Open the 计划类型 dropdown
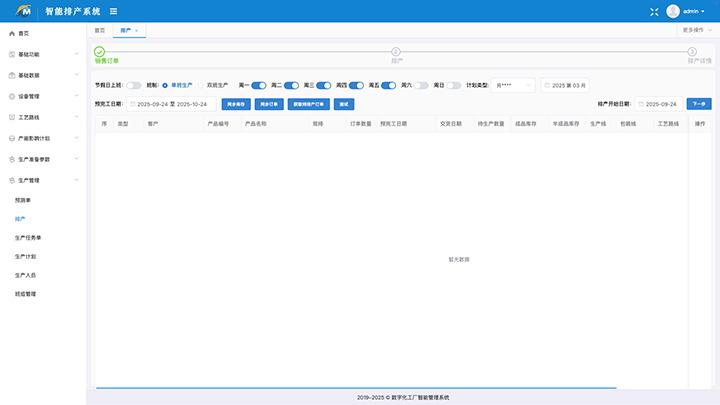The image size is (720, 405). click(x=513, y=86)
